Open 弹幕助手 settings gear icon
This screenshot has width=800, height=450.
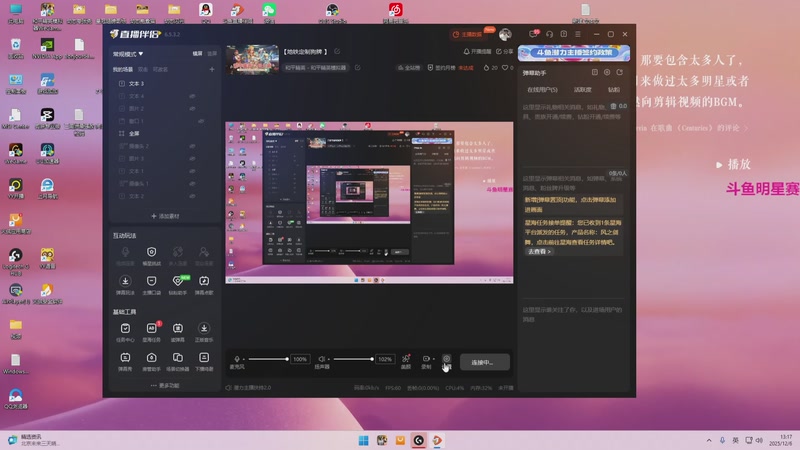pos(607,72)
